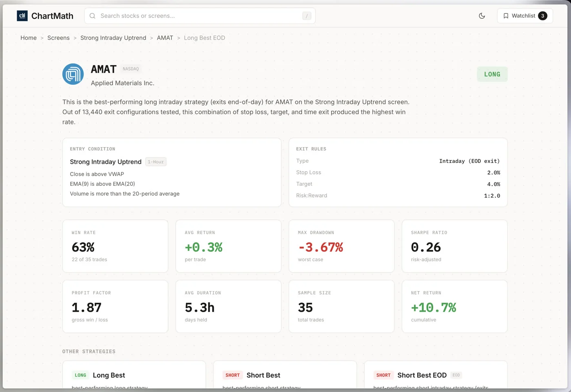The width and height of the screenshot is (571, 392).
Task: Click Net Return +10.7% value
Action: [x=434, y=308]
